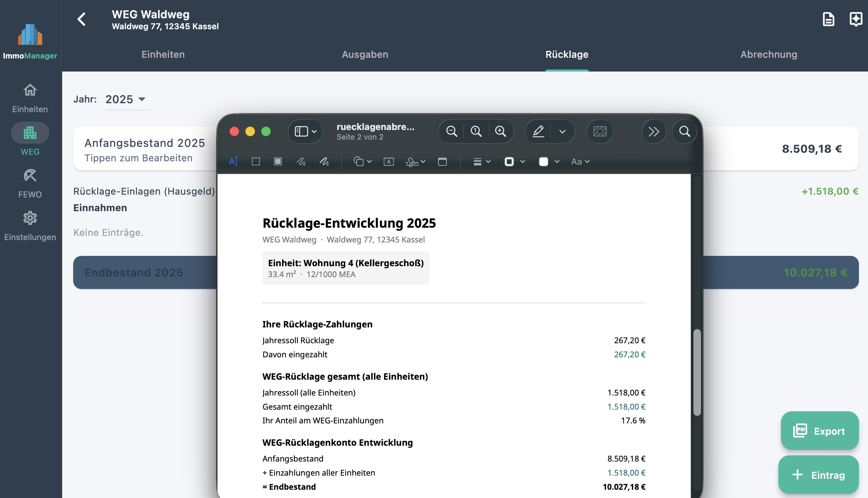The image size is (868, 498).
Task: Click the Keine Einträge. text
Action: [x=108, y=232]
